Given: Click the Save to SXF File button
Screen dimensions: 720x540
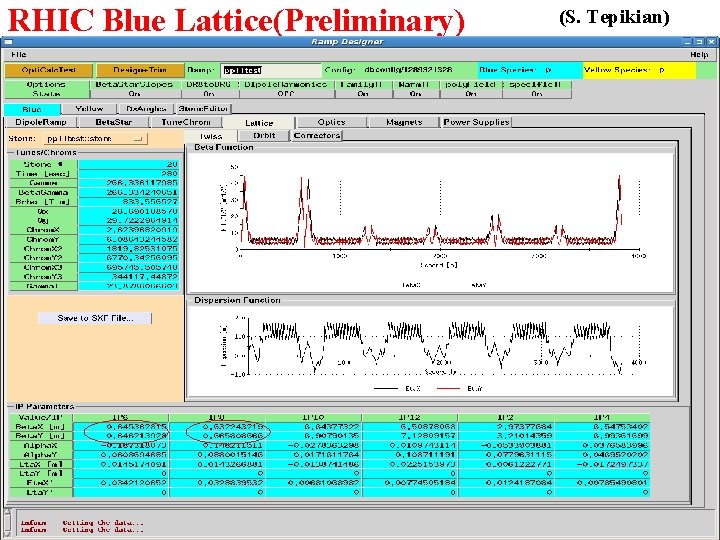Looking at the screenshot, I should click(95, 318).
